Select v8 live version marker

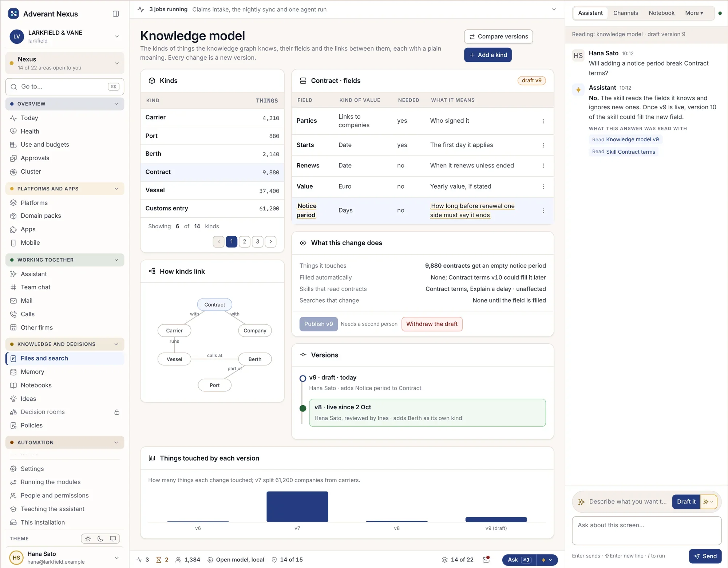click(x=302, y=408)
